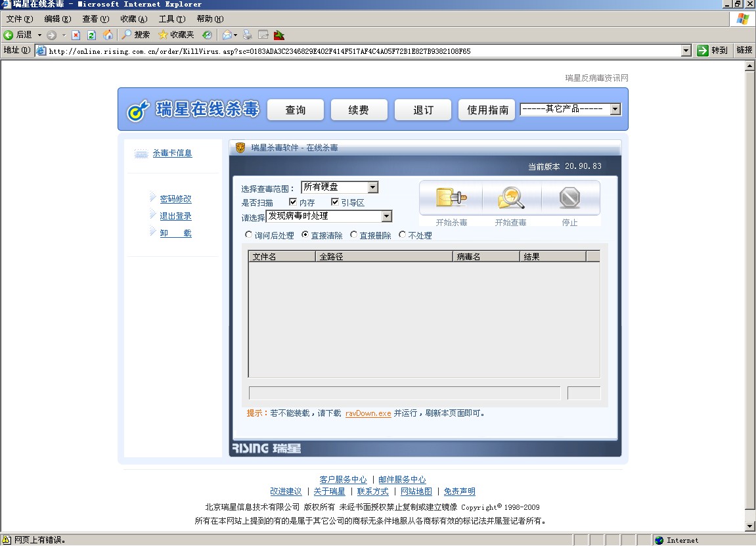The height and width of the screenshot is (546, 756).
Task: Click the 续费 button
Action: point(359,110)
